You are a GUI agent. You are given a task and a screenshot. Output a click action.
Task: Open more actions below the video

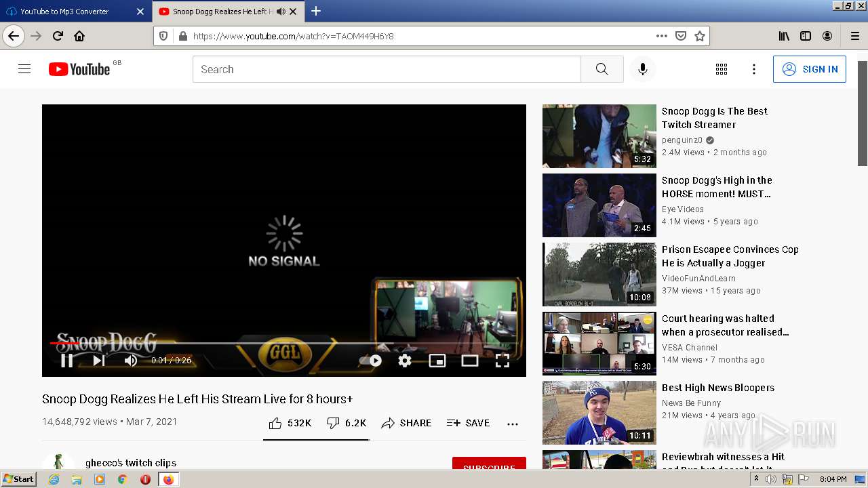(x=513, y=424)
